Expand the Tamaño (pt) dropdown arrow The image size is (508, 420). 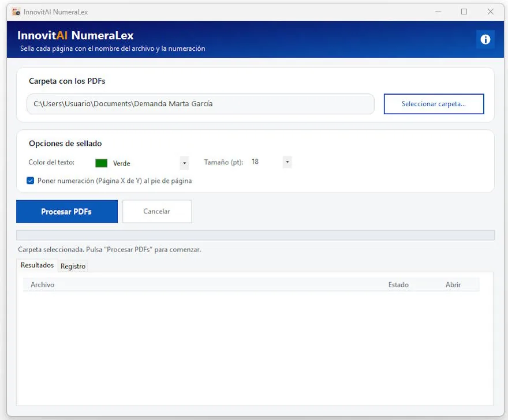pos(287,162)
